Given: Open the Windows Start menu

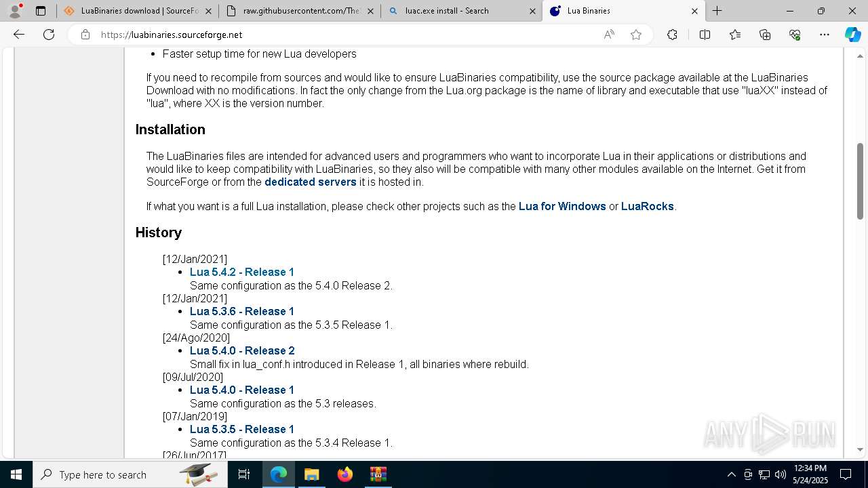Looking at the screenshot, I should [x=16, y=474].
